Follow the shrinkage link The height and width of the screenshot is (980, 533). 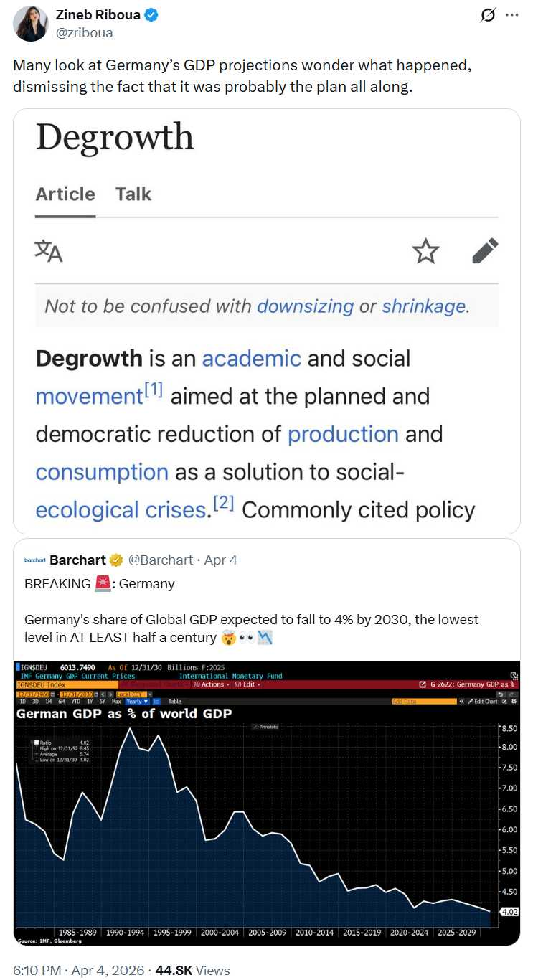point(423,306)
